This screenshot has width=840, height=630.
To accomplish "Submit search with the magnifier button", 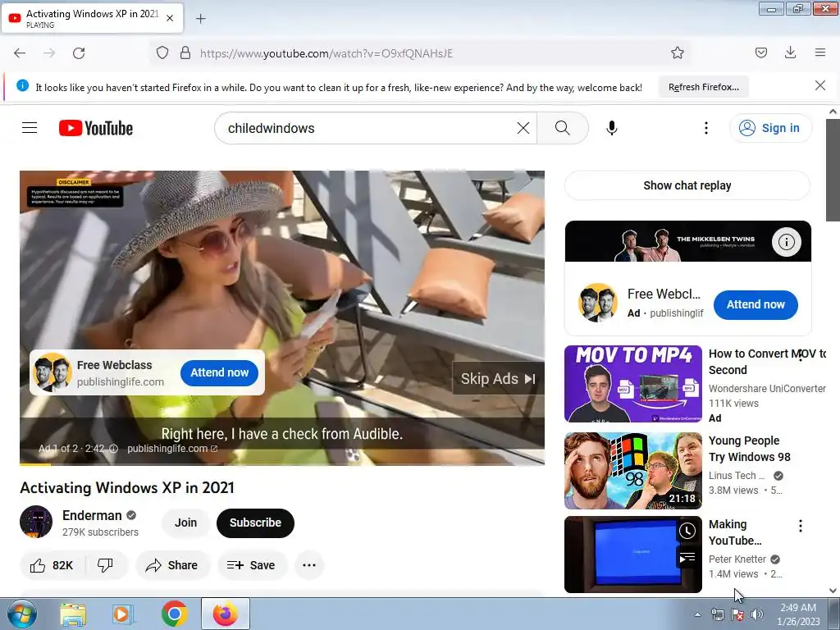I will coord(563,128).
